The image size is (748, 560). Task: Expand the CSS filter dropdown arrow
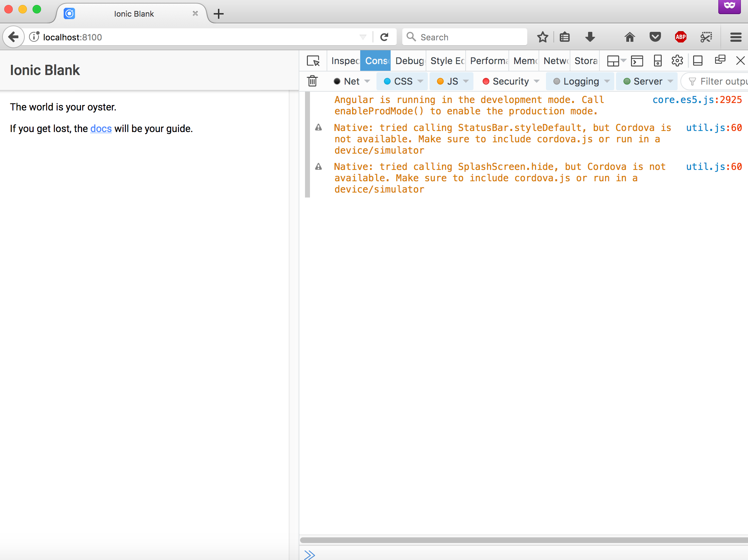tap(420, 81)
